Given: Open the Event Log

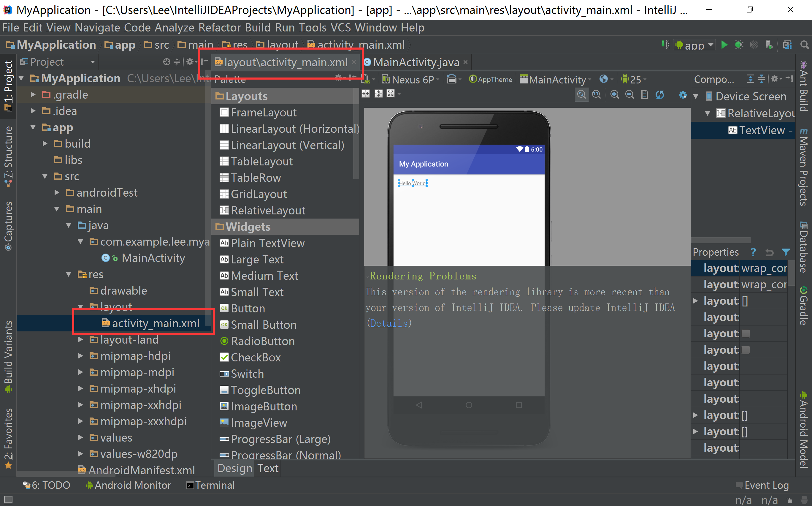Looking at the screenshot, I should tap(762, 485).
